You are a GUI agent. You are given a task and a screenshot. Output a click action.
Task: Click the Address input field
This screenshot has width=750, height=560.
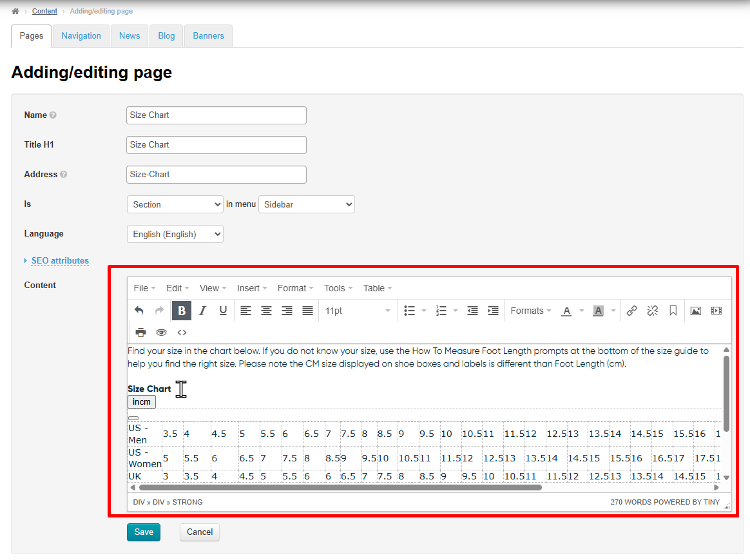click(216, 175)
